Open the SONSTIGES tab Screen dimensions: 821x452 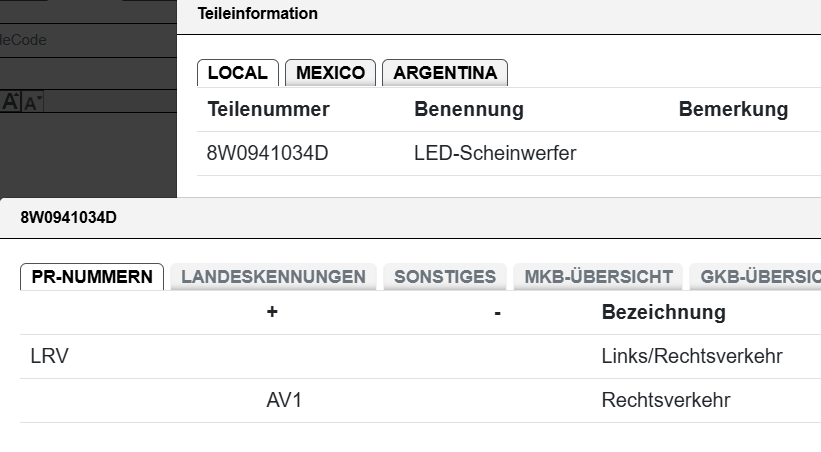(445, 277)
